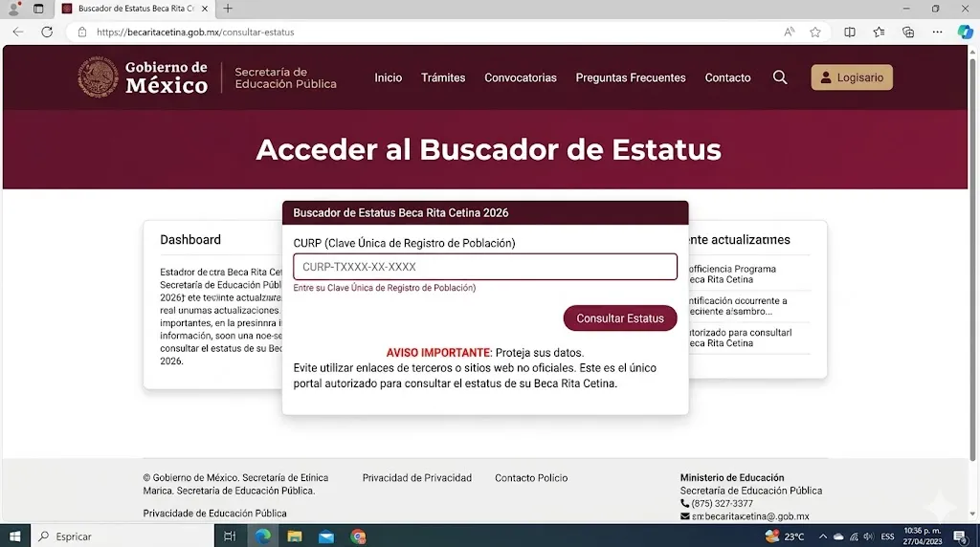Open Copilot sidebar icon
The width and height of the screenshot is (980, 547).
point(965,32)
